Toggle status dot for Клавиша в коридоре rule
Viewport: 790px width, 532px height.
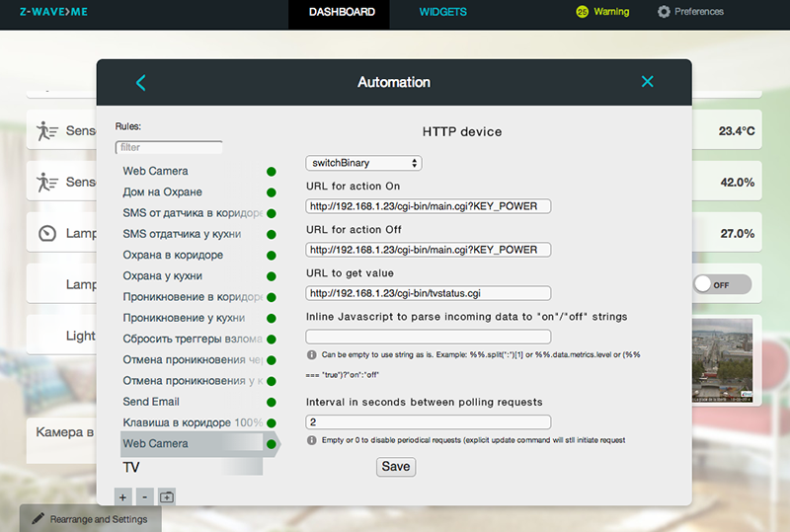point(271,423)
